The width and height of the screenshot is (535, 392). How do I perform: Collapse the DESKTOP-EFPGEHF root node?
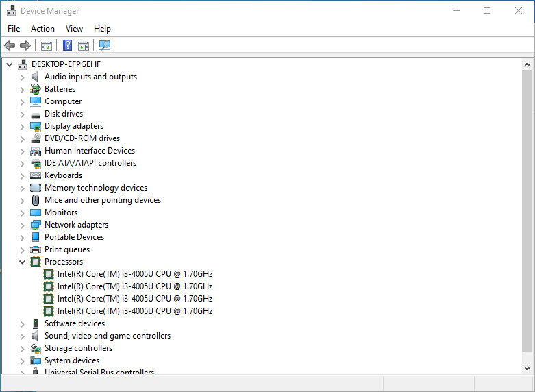[x=9, y=64]
